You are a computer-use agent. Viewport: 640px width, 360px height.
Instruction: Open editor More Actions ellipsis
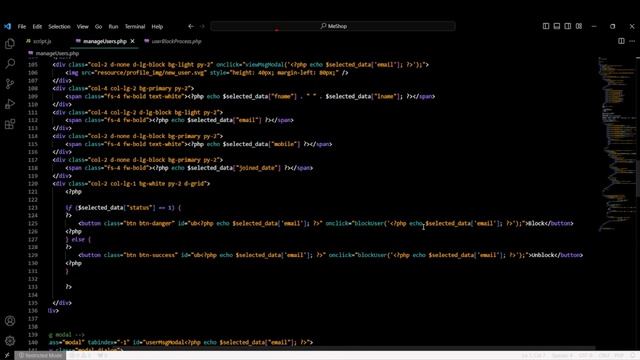(x=632, y=41)
